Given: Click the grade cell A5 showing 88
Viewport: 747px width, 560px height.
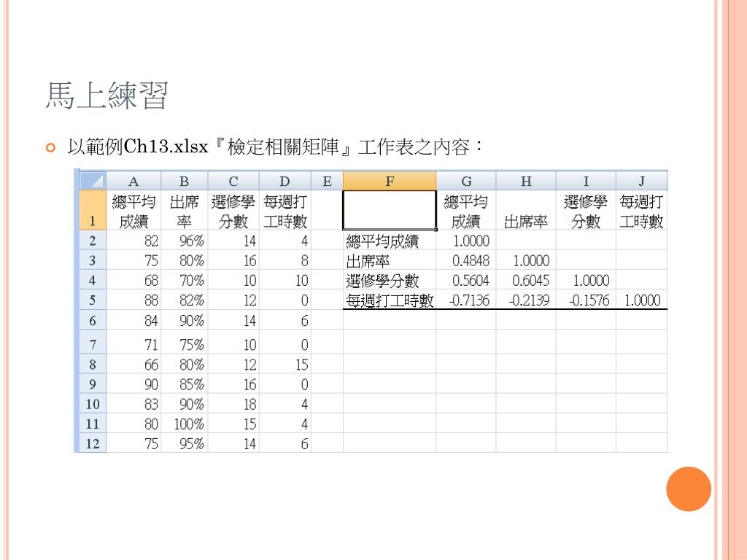Looking at the screenshot, I should click(x=133, y=300).
